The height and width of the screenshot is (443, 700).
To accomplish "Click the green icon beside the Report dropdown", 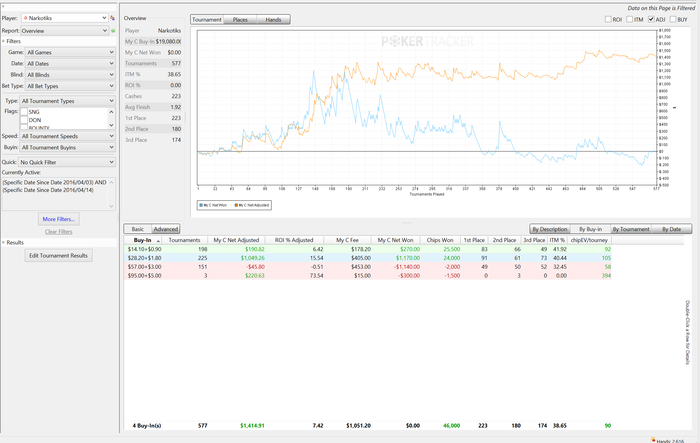I will (x=112, y=30).
